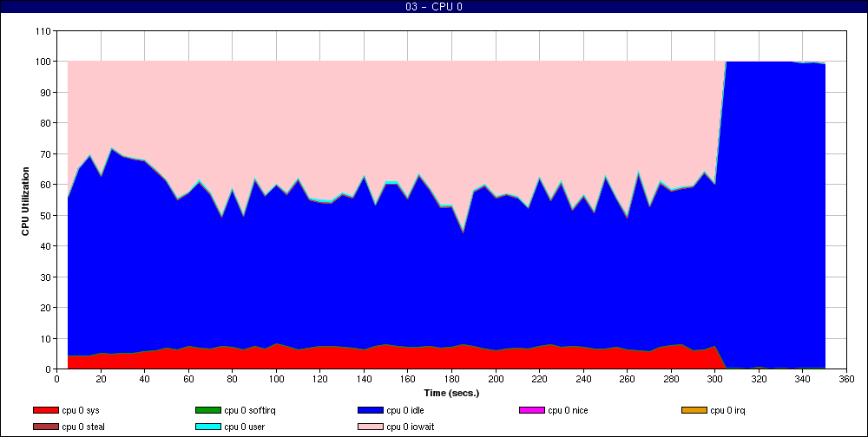This screenshot has width=868, height=437.
Task: Select the 'cpu 0 idle' legend label
Action: point(405,410)
